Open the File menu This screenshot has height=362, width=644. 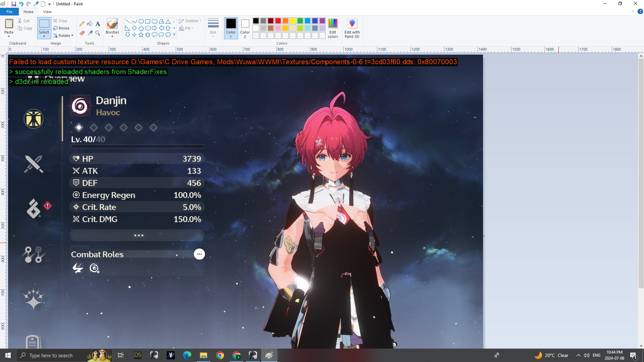[x=9, y=11]
